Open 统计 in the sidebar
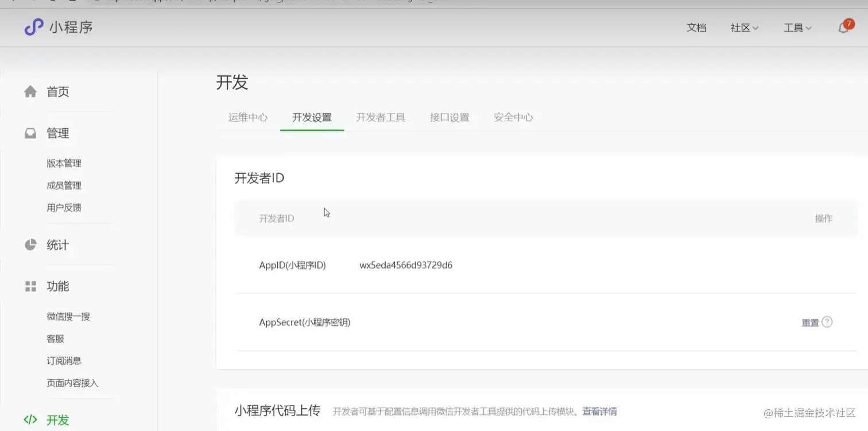This screenshot has height=431, width=868. [x=58, y=245]
